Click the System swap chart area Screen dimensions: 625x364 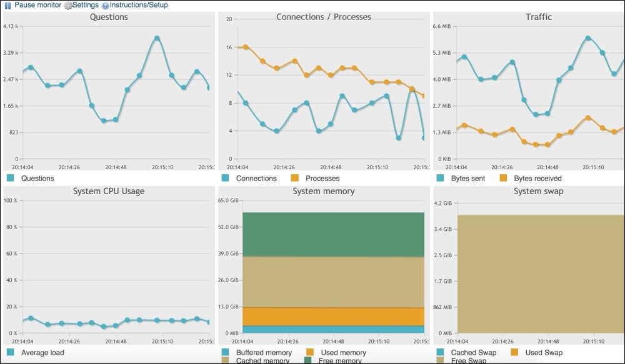click(x=541, y=273)
